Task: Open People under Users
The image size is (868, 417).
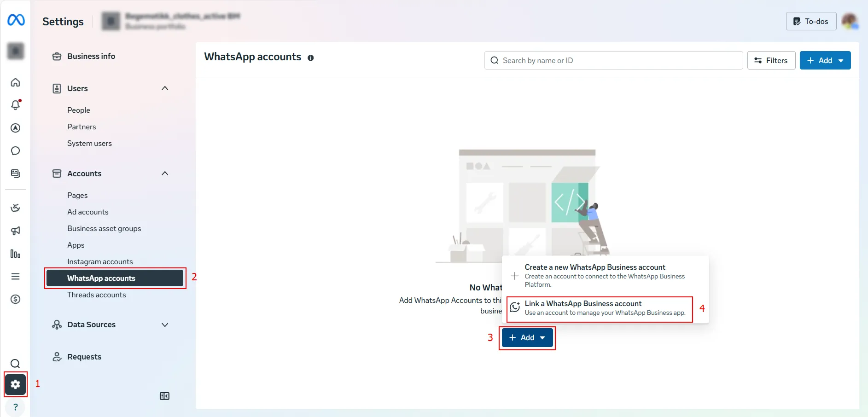Action: 79,110
